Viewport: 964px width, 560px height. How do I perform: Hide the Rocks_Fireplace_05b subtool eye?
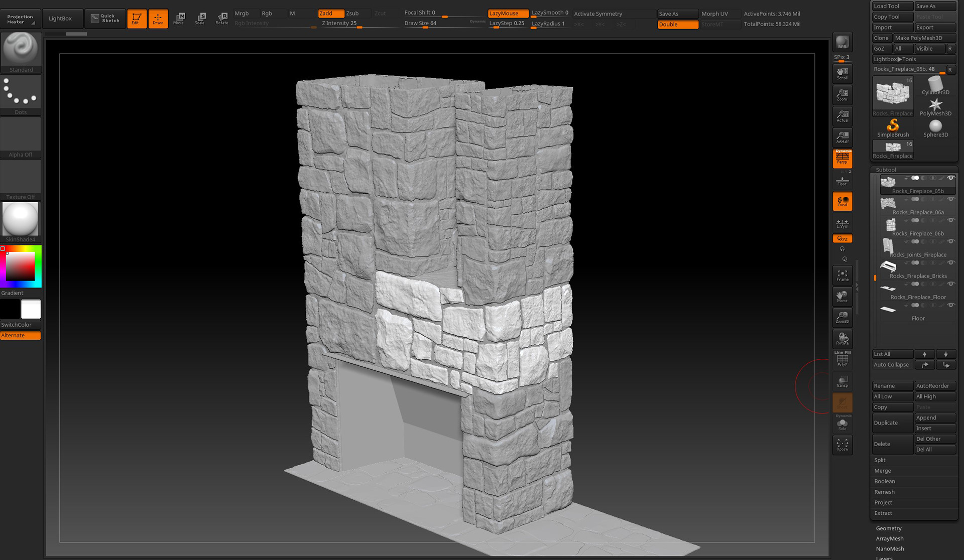[950, 178]
